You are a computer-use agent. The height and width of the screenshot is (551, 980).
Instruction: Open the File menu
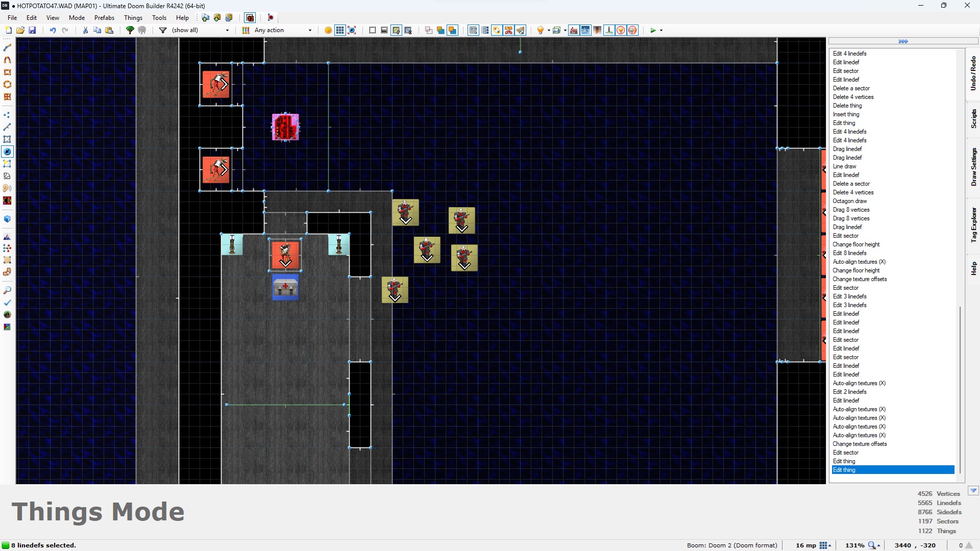point(12,18)
